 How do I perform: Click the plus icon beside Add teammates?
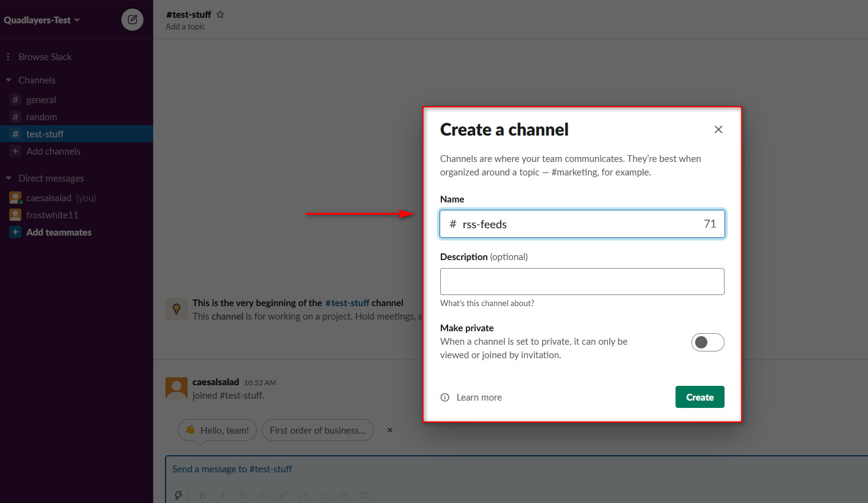15,232
